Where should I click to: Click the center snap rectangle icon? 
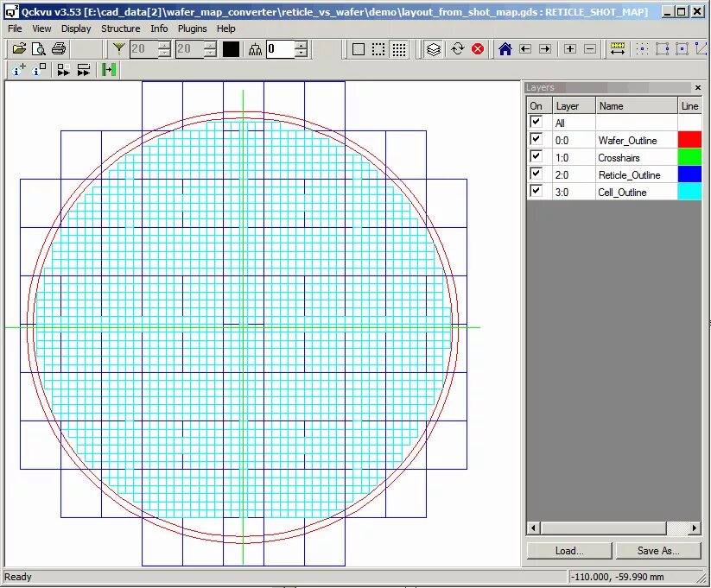pos(682,49)
